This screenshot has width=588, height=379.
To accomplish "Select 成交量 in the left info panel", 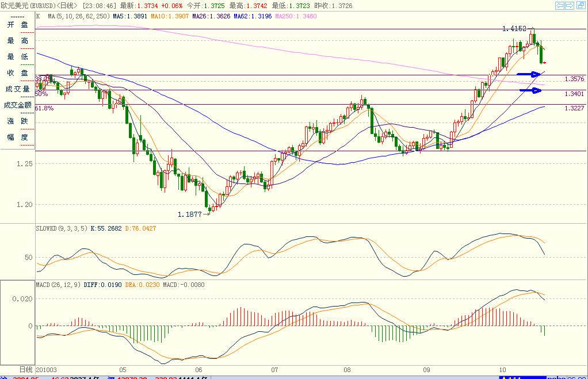I will coord(18,89).
